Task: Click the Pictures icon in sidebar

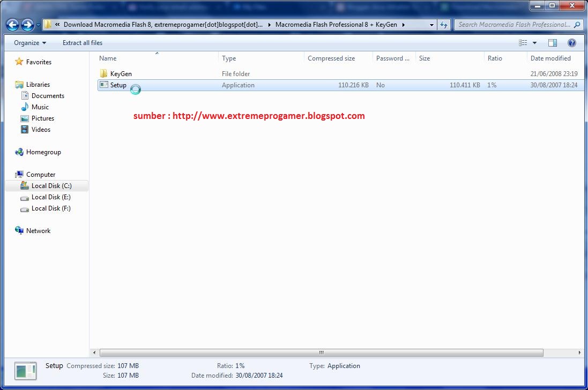Action: [25, 118]
